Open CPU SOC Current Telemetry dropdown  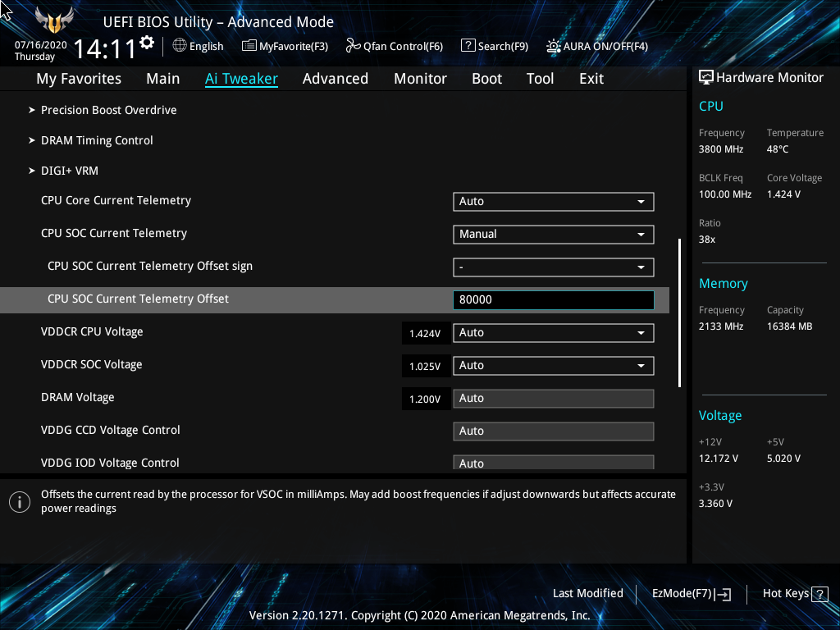pyautogui.click(x=554, y=234)
